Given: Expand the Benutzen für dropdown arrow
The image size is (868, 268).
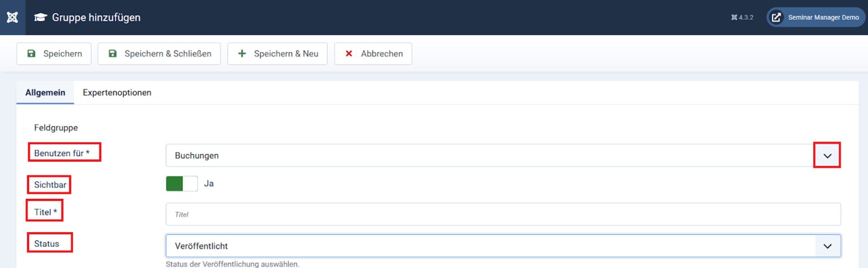Looking at the screenshot, I should (x=827, y=156).
